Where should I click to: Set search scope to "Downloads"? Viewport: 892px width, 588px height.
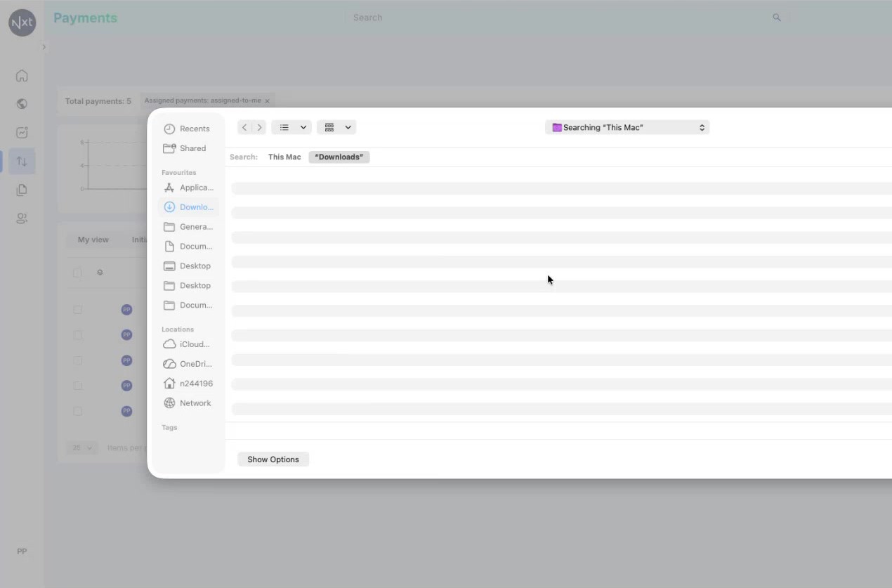339,157
